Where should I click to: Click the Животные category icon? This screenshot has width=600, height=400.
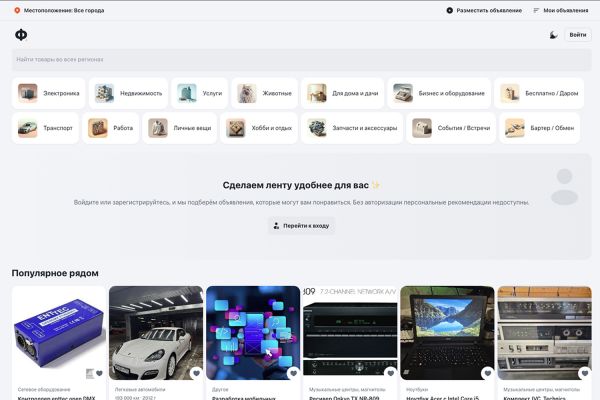tap(247, 93)
